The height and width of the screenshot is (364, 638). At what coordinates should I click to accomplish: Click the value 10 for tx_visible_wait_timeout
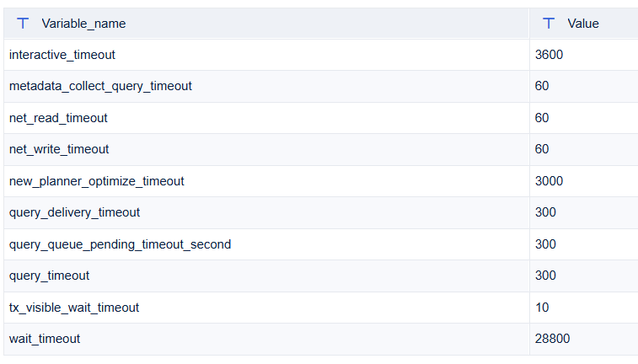click(x=542, y=307)
